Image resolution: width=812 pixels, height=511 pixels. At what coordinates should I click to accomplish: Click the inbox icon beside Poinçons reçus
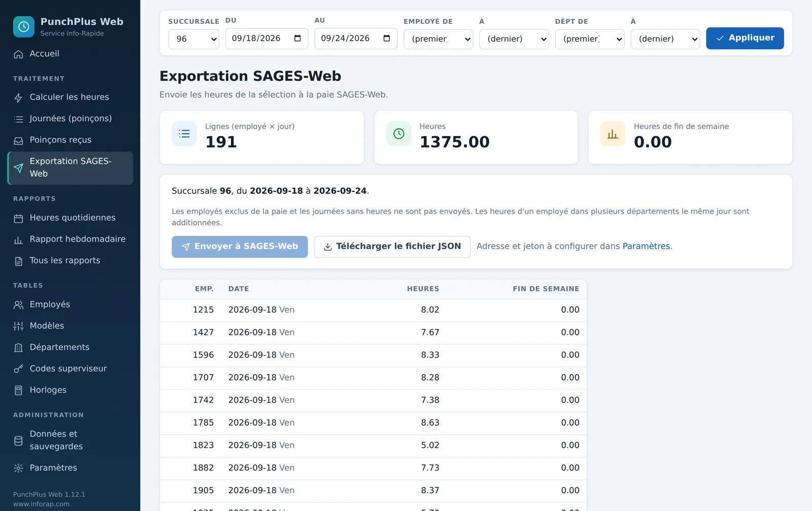[x=18, y=141]
